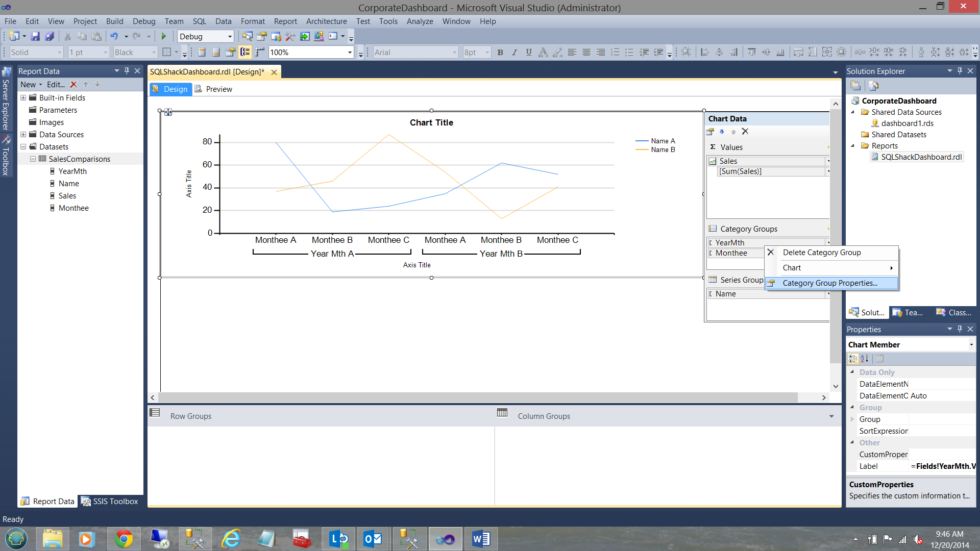Sort Properties window alphabetically
This screenshot has height=551, width=980.
[x=864, y=359]
